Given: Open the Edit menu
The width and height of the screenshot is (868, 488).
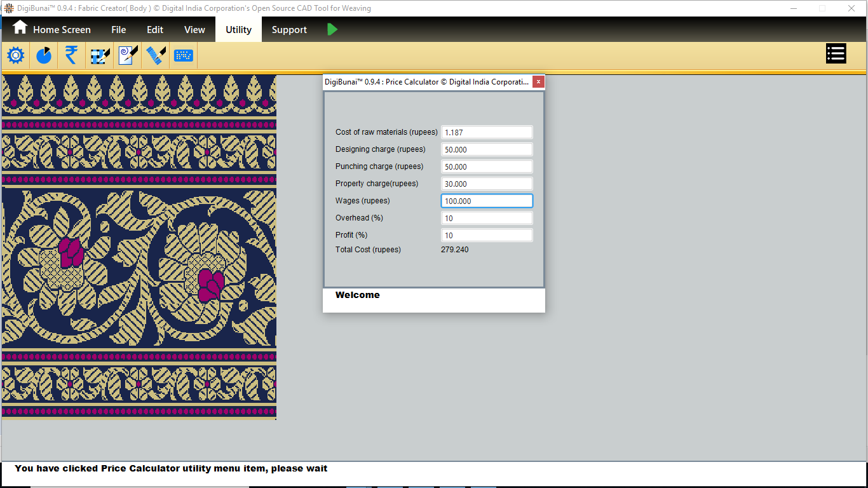Looking at the screenshot, I should [x=155, y=29].
